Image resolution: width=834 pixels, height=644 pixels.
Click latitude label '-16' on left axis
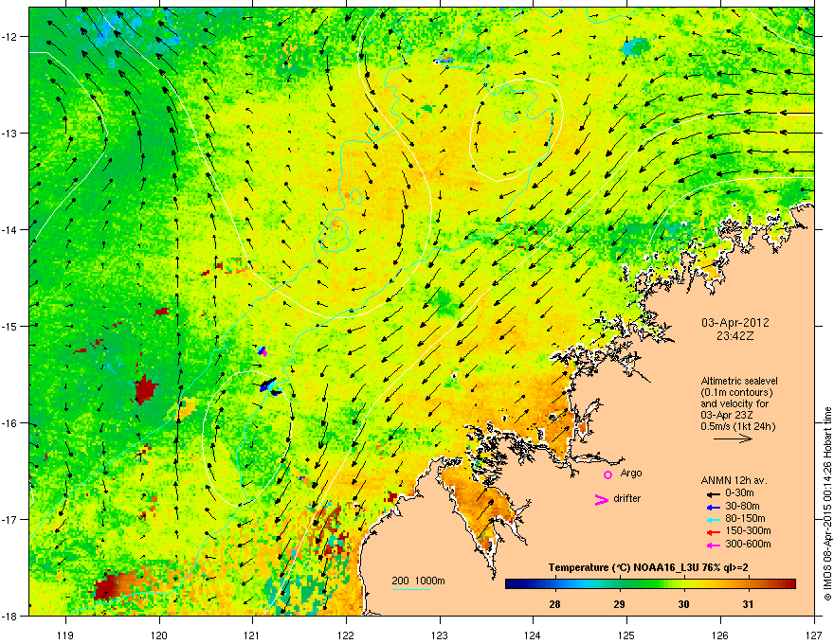click(x=10, y=423)
